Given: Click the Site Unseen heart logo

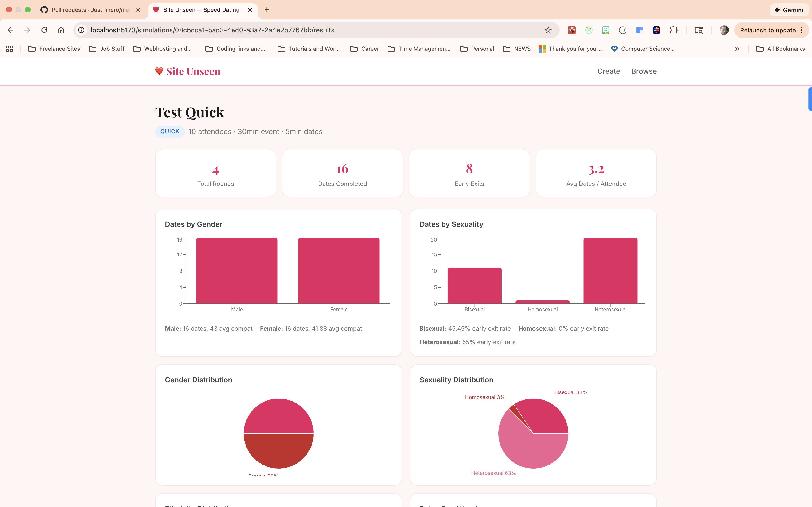Looking at the screenshot, I should (x=159, y=71).
